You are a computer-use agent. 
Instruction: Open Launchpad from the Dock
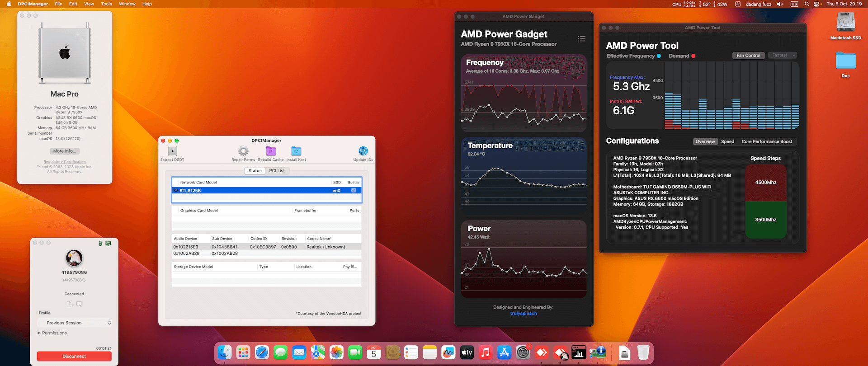pos(243,352)
